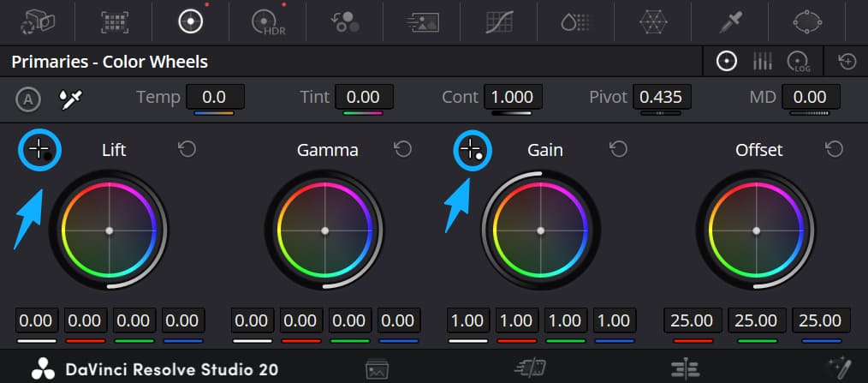
Task: Reset the Offset wheel
Action: click(835, 149)
